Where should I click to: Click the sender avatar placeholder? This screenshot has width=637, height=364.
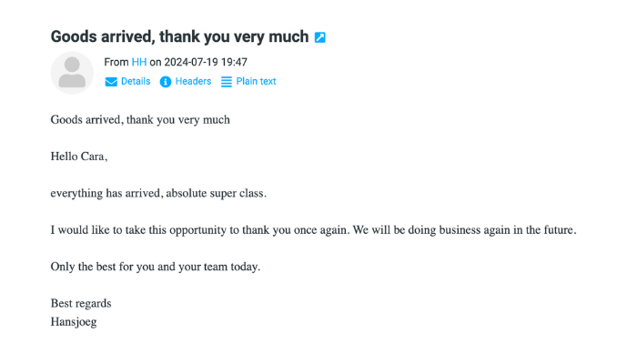click(72, 73)
